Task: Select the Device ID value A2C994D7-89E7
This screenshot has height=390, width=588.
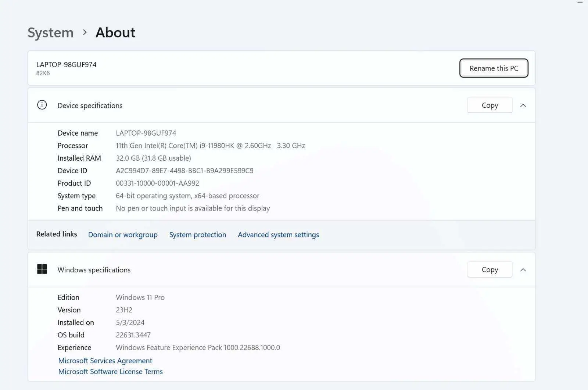Action: 184,171
